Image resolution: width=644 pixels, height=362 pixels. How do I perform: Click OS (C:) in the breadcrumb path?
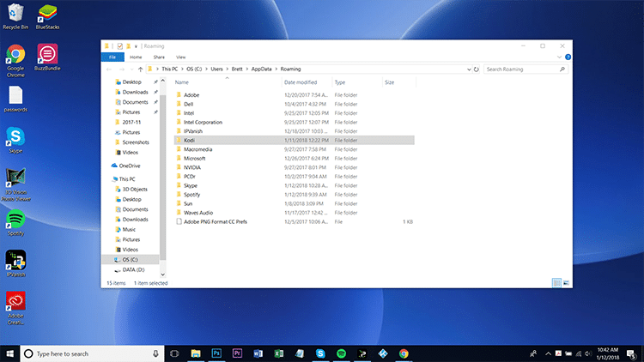(194, 69)
